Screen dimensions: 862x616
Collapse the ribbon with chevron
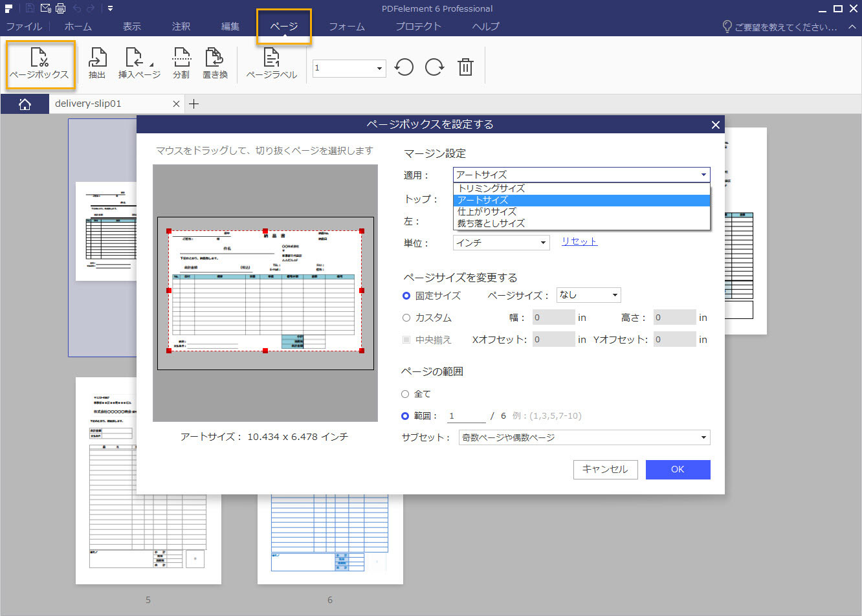coord(852,27)
